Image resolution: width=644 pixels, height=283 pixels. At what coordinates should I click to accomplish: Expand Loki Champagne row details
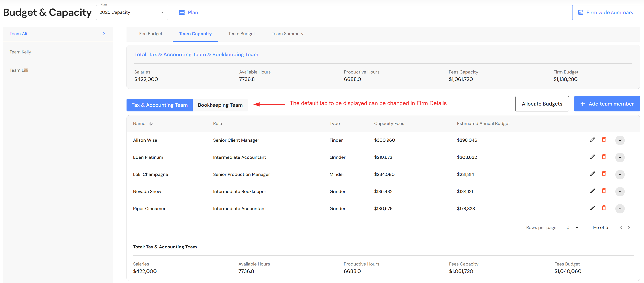(620, 174)
